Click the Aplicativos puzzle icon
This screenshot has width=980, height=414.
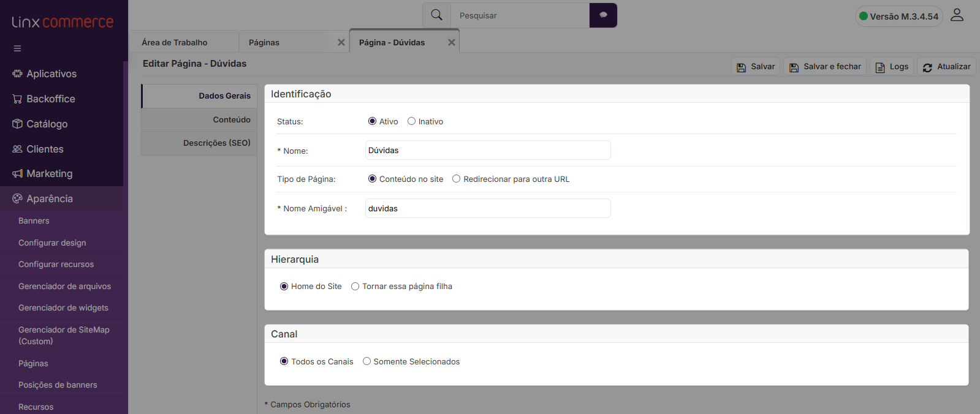pos(17,73)
